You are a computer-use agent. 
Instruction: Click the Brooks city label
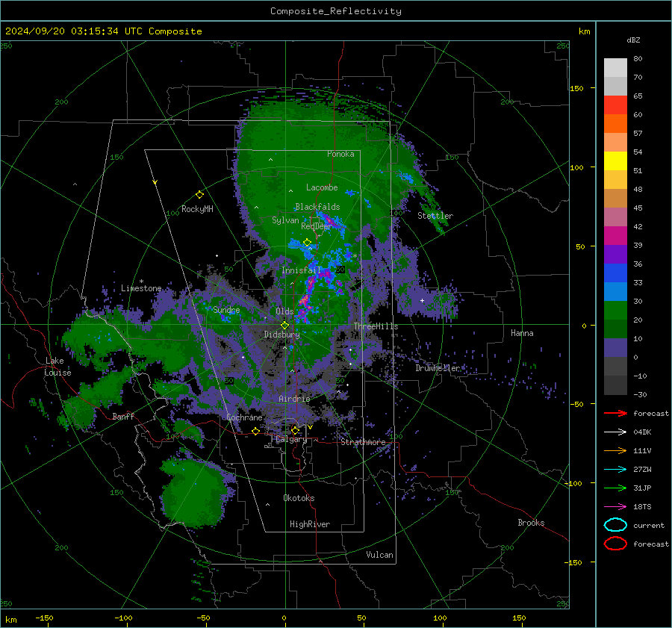pos(531,523)
